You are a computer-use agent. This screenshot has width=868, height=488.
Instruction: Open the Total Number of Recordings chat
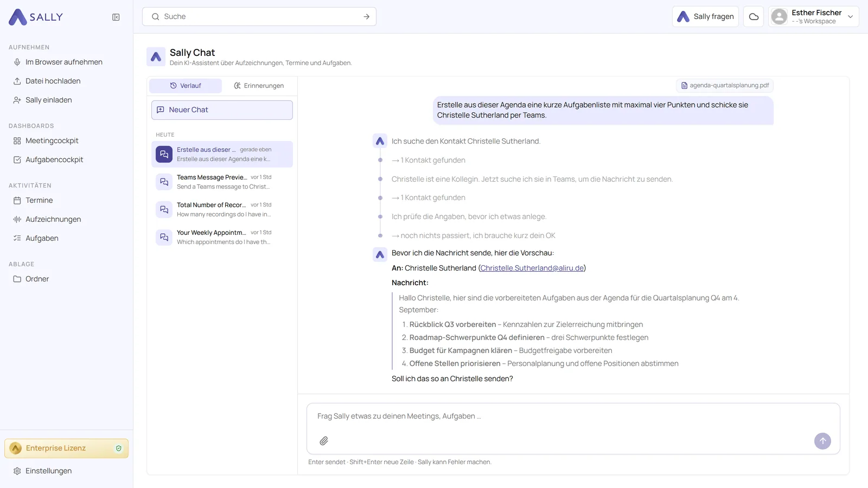pyautogui.click(x=222, y=210)
